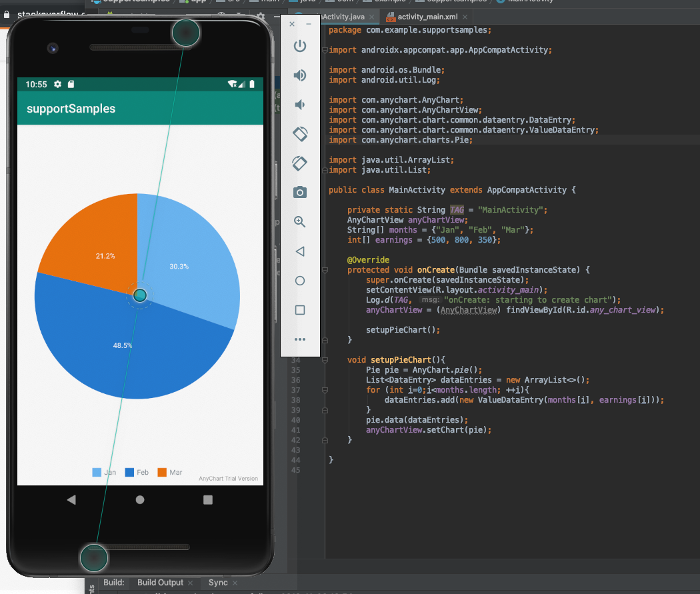Tap the battery icon in phone status bar
The image size is (700, 594).
coord(252,84)
